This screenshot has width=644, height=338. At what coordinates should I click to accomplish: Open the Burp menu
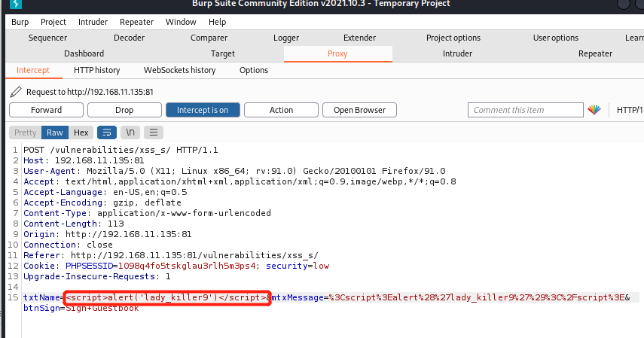point(20,22)
